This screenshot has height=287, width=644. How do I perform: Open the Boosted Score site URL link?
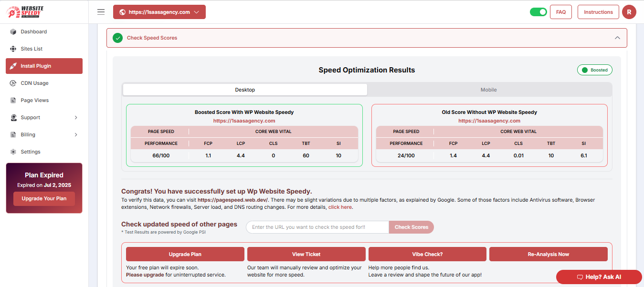(x=244, y=121)
